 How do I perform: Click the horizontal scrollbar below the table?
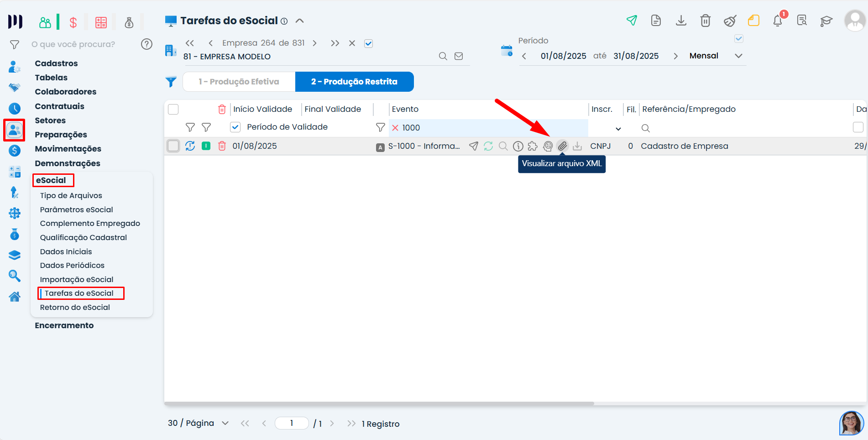click(x=379, y=403)
